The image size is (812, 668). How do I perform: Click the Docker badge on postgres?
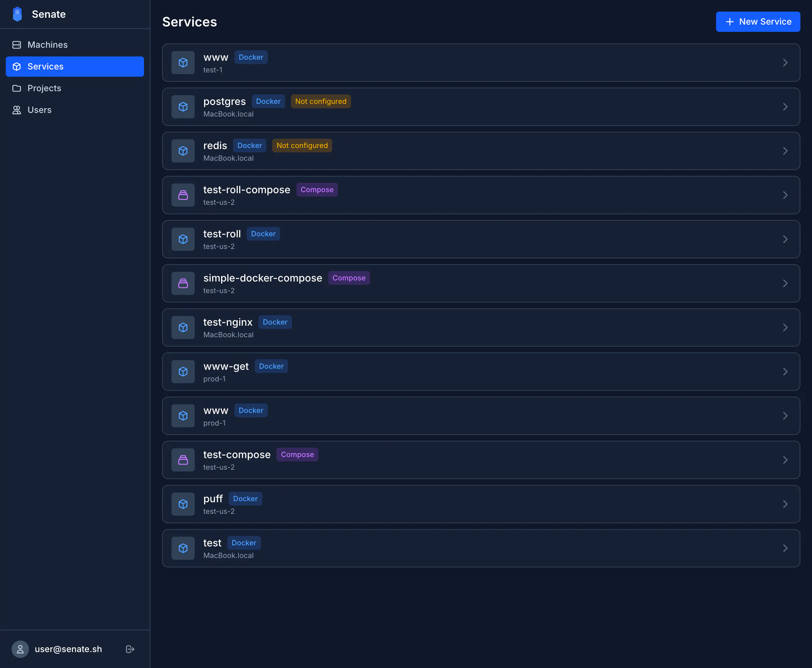tap(268, 101)
